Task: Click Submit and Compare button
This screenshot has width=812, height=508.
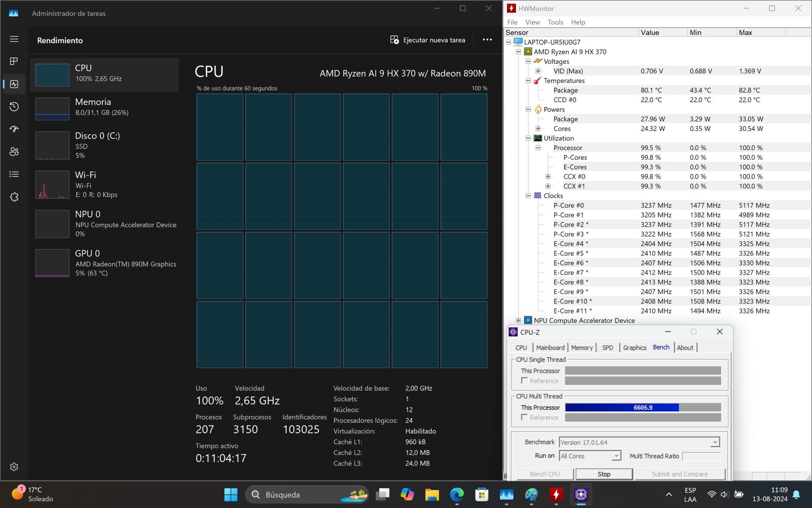Action: click(x=680, y=474)
